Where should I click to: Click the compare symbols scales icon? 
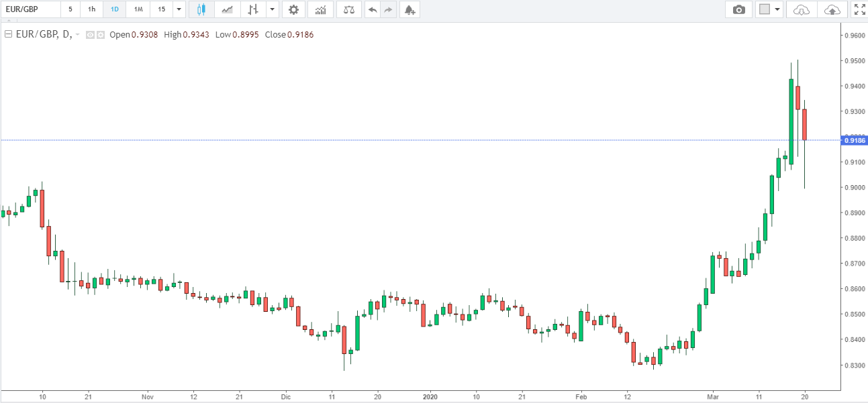coord(348,9)
